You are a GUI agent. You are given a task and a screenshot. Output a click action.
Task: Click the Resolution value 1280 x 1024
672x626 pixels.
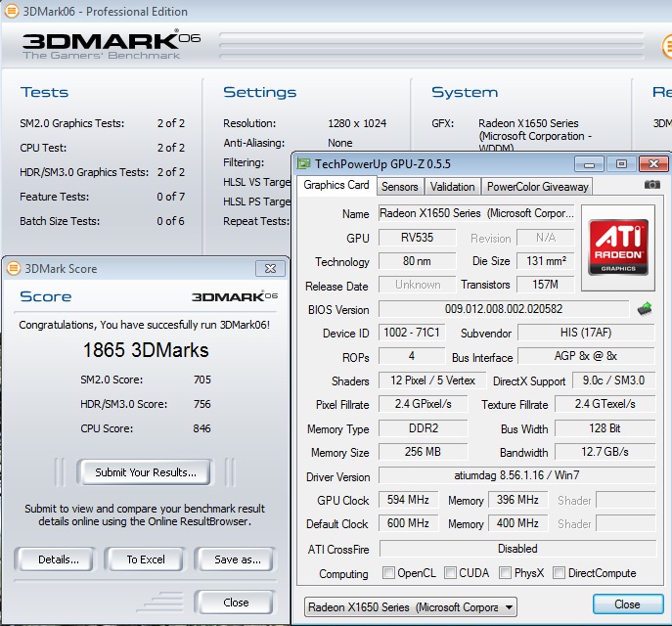357,123
